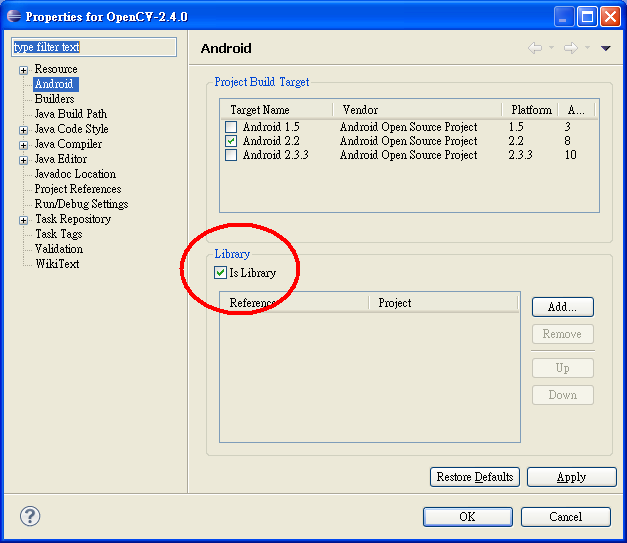627x543 pixels.
Task: Open the WikiText page
Action: click(57, 264)
